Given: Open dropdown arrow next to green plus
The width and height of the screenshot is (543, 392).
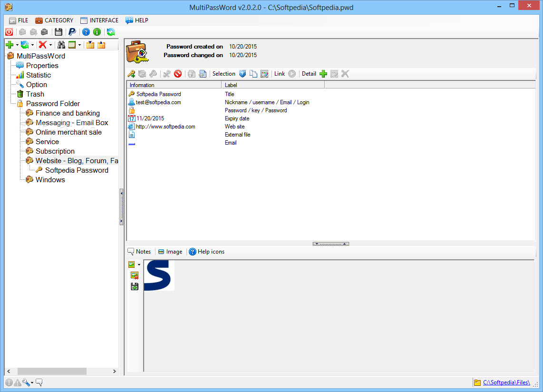Looking at the screenshot, I should click(x=17, y=45).
